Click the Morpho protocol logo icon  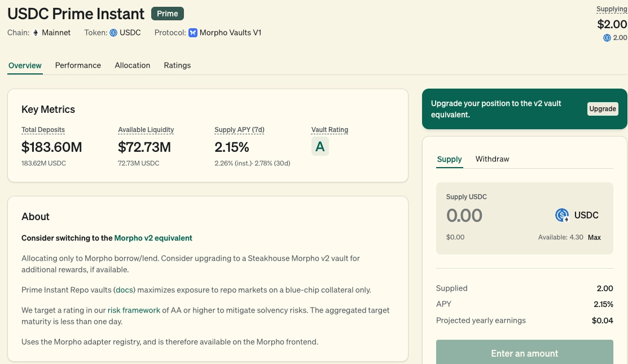pyautogui.click(x=192, y=33)
